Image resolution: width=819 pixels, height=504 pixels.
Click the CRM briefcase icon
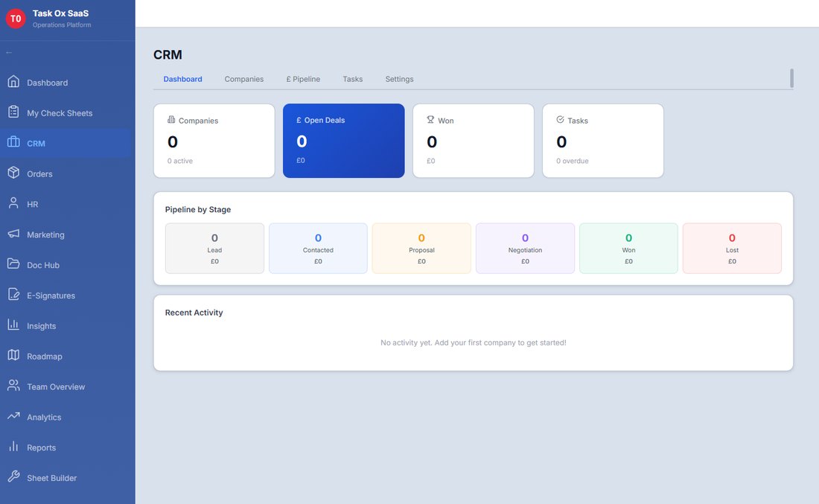[x=13, y=142]
